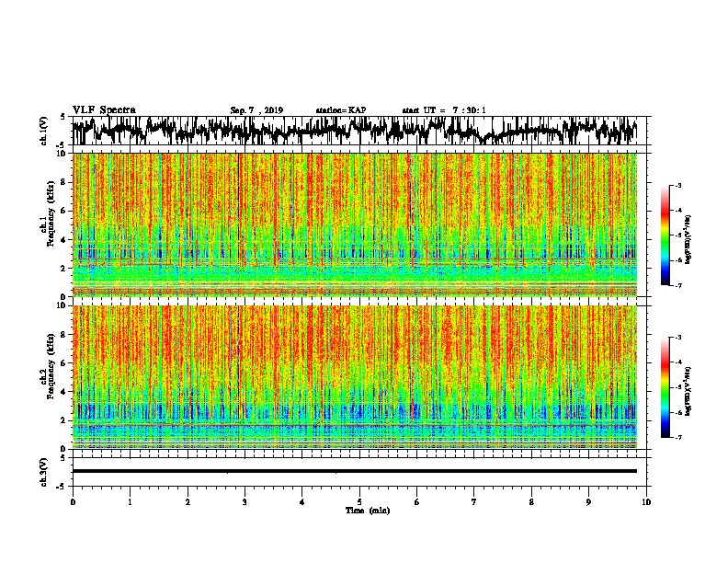
Task: Click inside the ch.1 voltage waveform trace
Action: [x=354, y=131]
